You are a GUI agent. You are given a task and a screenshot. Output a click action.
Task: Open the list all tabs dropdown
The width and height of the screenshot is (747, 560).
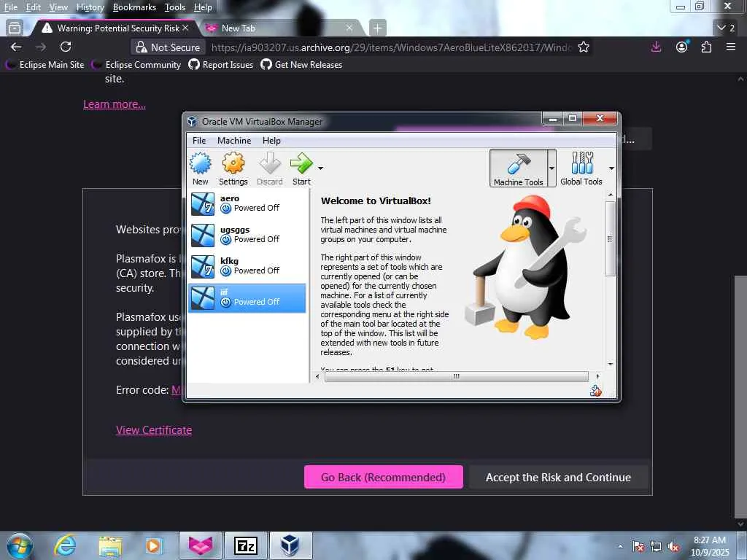coord(727,28)
